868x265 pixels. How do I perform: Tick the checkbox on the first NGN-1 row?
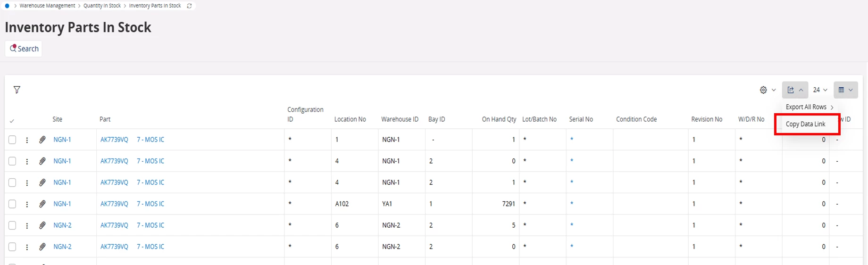click(x=12, y=140)
